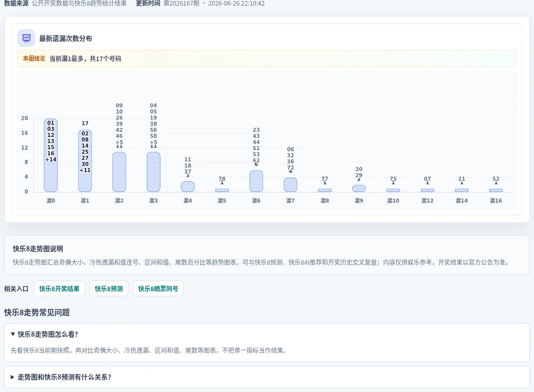This screenshot has height=392, width=534.
Task: Click the small 漏12 bar
Action: pyautogui.click(x=428, y=190)
